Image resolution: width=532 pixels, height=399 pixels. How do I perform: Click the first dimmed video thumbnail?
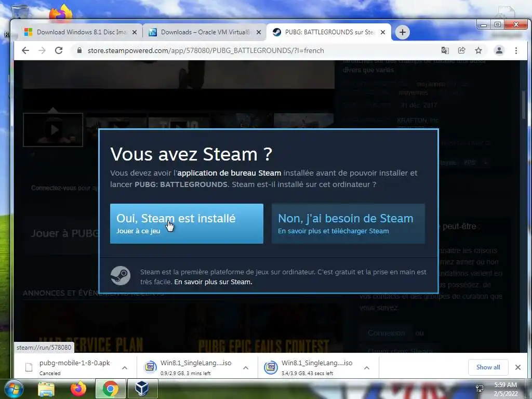53,129
